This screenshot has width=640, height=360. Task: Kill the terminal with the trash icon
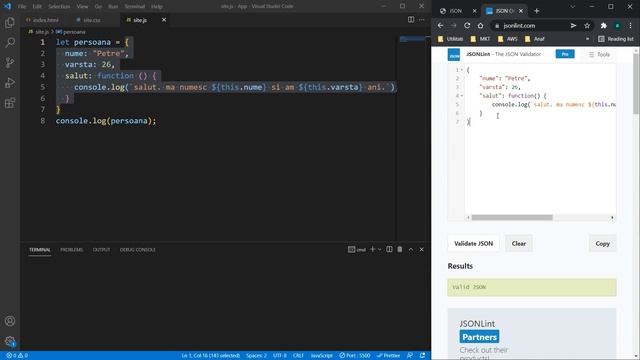pos(400,249)
